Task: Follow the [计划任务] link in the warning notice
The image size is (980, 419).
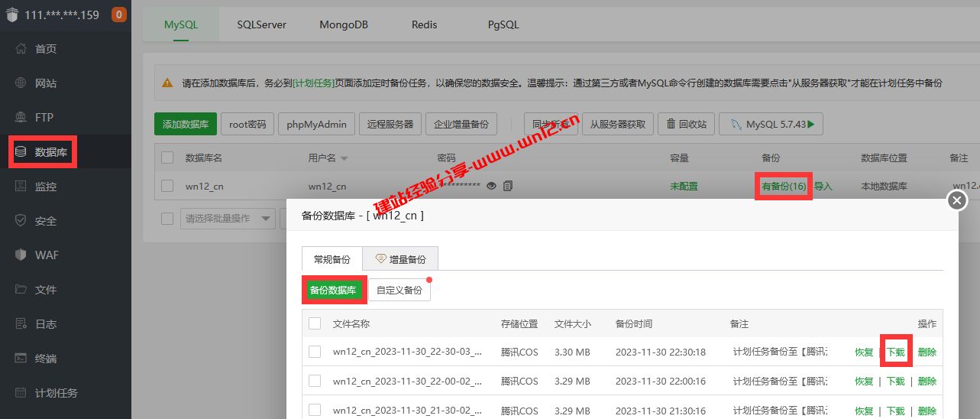Action: pyautogui.click(x=314, y=83)
